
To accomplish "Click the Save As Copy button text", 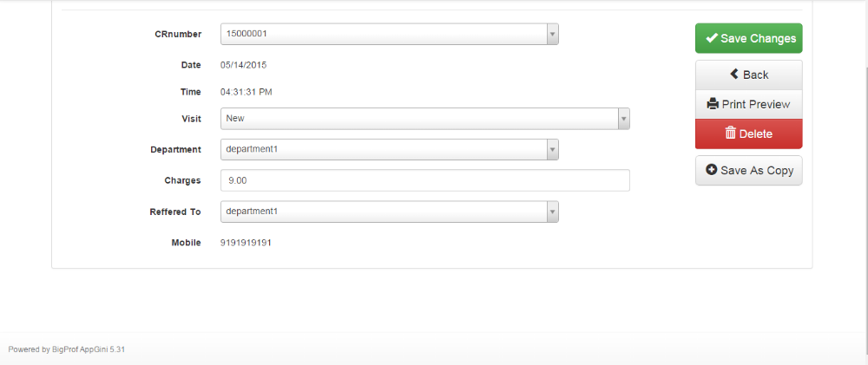I will 757,170.
